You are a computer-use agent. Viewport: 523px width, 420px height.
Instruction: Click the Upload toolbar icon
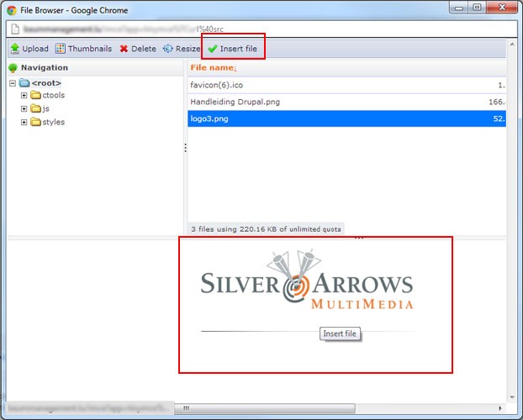coord(14,49)
